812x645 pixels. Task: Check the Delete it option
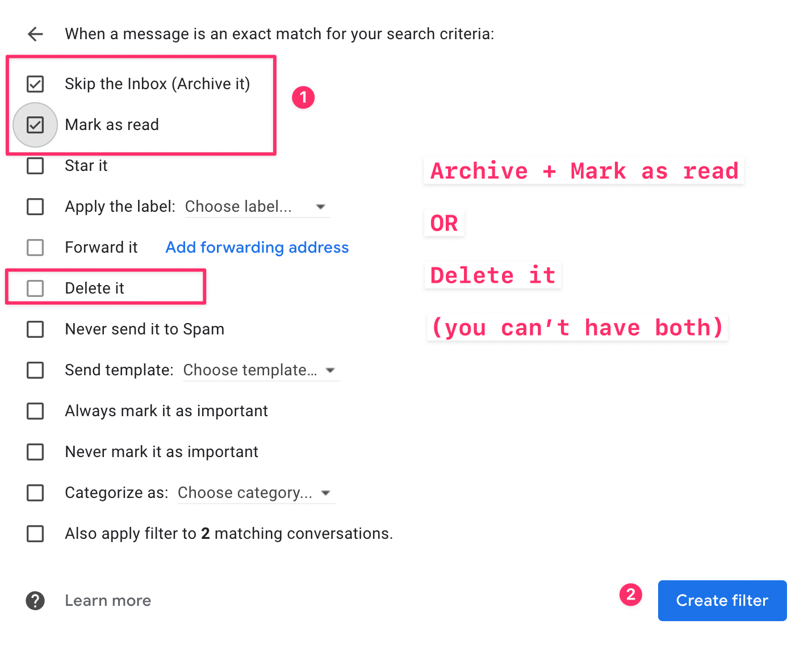pos(35,288)
